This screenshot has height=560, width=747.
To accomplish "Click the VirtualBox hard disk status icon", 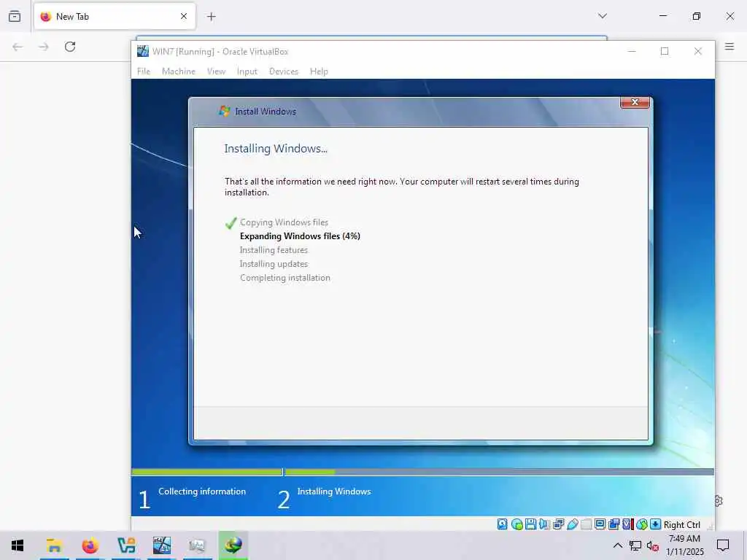I will point(502,524).
